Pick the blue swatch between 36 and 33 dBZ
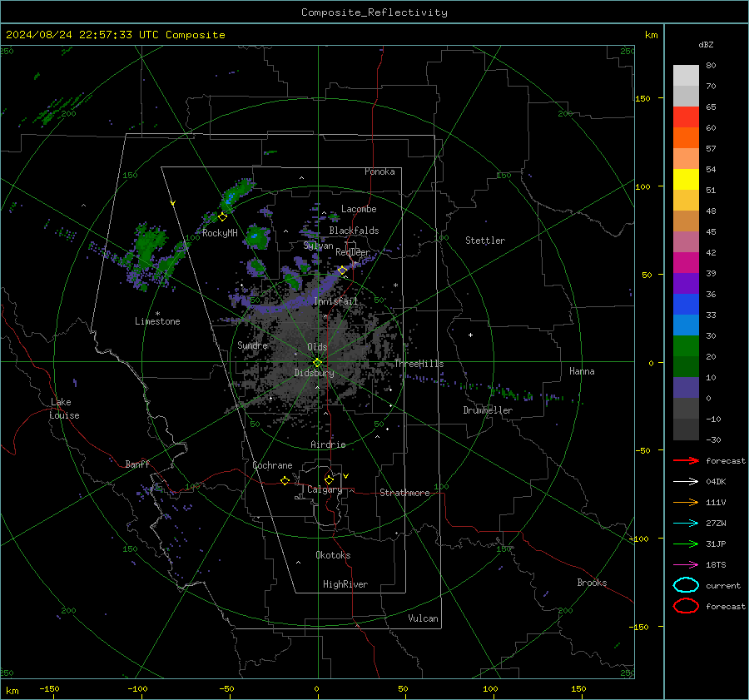Screen dimensions: 749x700 tap(686, 305)
